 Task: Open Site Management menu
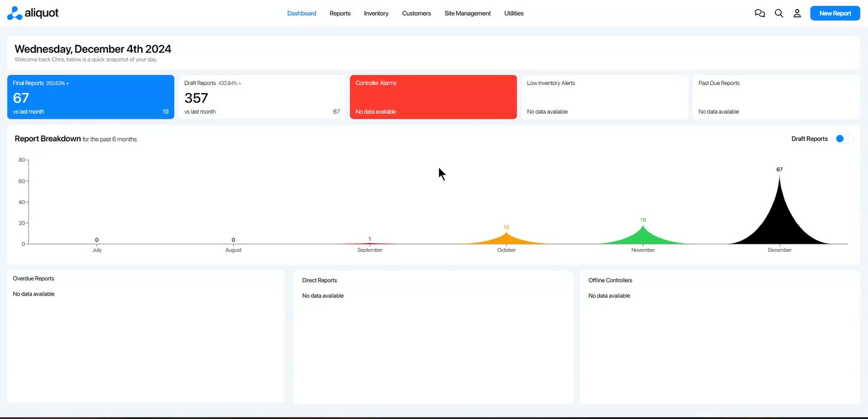click(x=467, y=13)
